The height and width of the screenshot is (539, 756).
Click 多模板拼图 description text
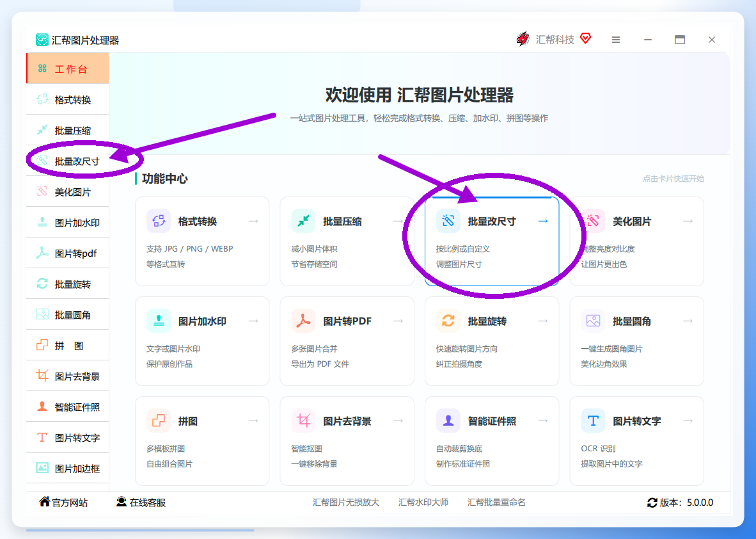[x=166, y=448]
